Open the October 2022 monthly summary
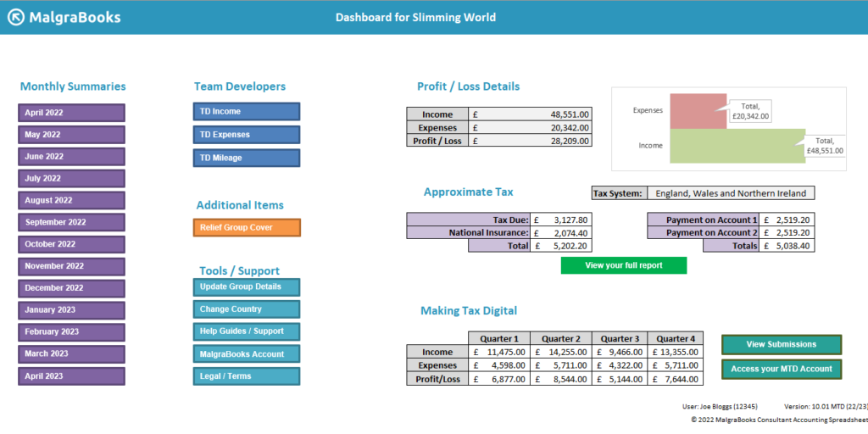Screen dimensions: 868x434 coord(71,244)
